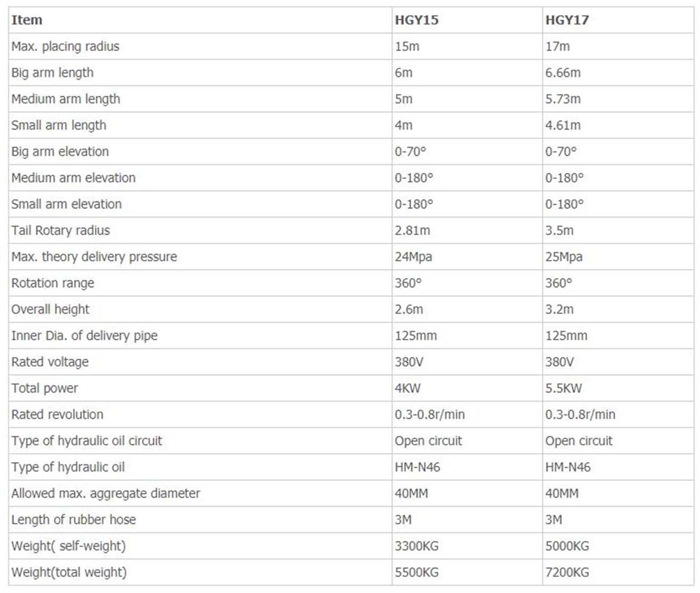Viewport: 700px width, 593px height.
Task: Select the "Tail Rotary radius" label cell
Action: (x=61, y=230)
